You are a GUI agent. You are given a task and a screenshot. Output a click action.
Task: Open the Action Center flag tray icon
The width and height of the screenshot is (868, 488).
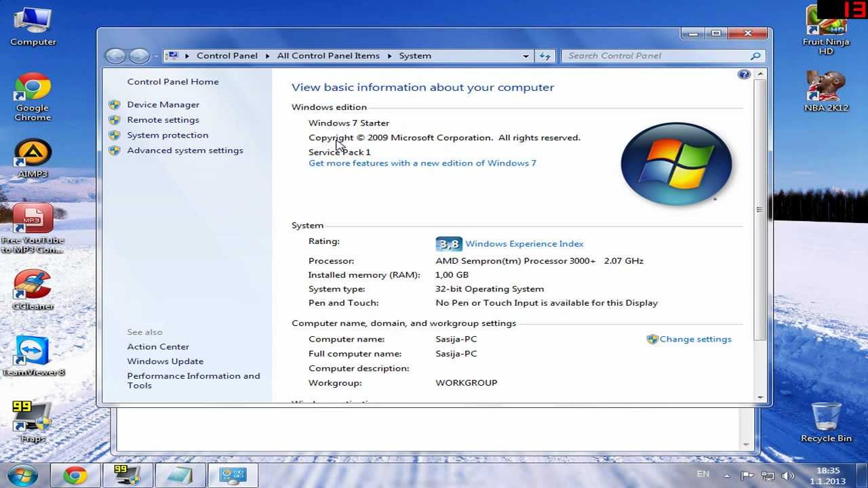(747, 476)
